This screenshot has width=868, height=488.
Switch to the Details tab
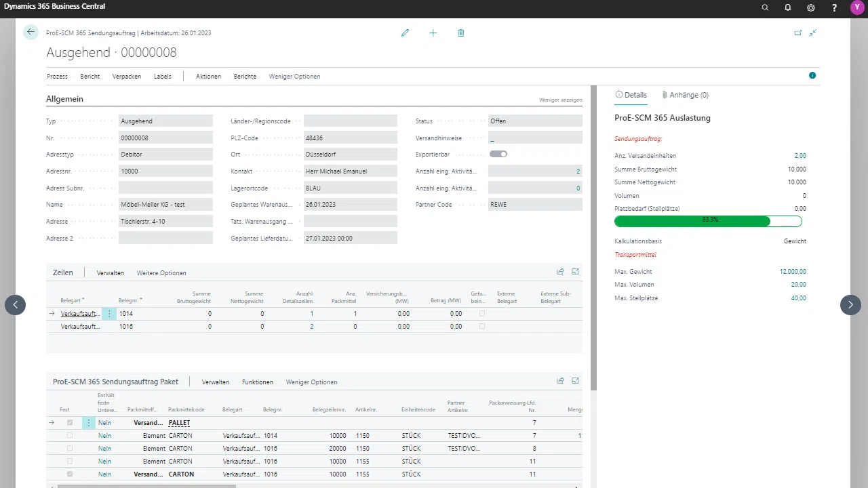pyautogui.click(x=631, y=95)
